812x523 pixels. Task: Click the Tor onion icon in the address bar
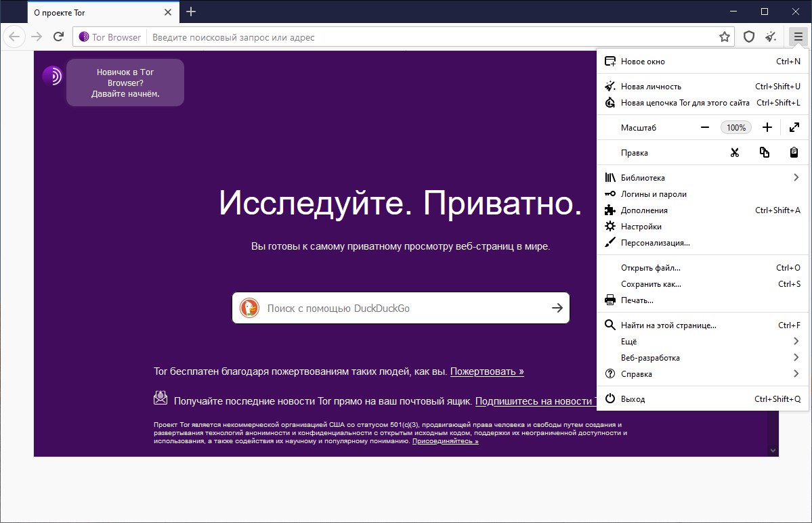point(83,37)
